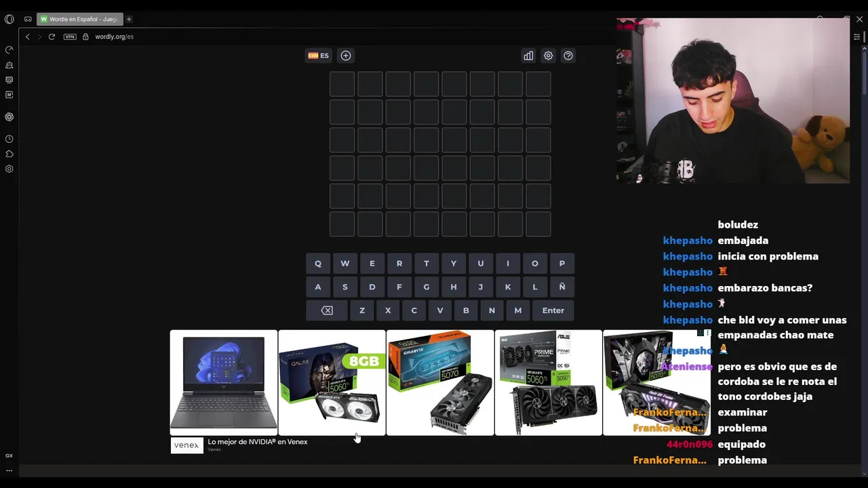This screenshot has width=868, height=488.
Task: Show site security lock info
Action: click(x=85, y=37)
